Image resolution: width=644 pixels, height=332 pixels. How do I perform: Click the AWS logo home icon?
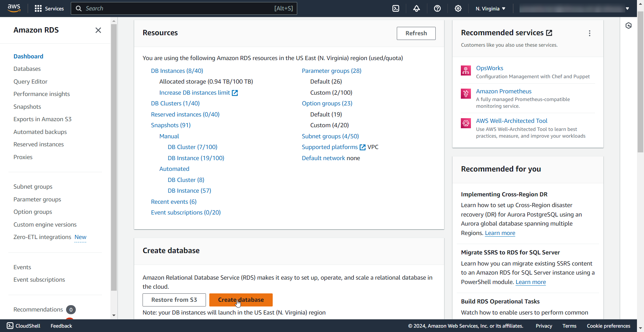tap(14, 8)
